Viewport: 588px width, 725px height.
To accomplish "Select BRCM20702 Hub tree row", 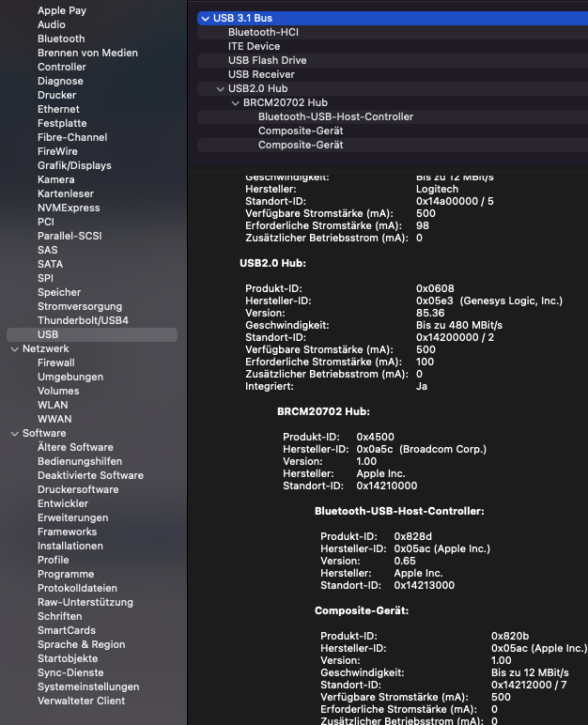I will [393, 102].
